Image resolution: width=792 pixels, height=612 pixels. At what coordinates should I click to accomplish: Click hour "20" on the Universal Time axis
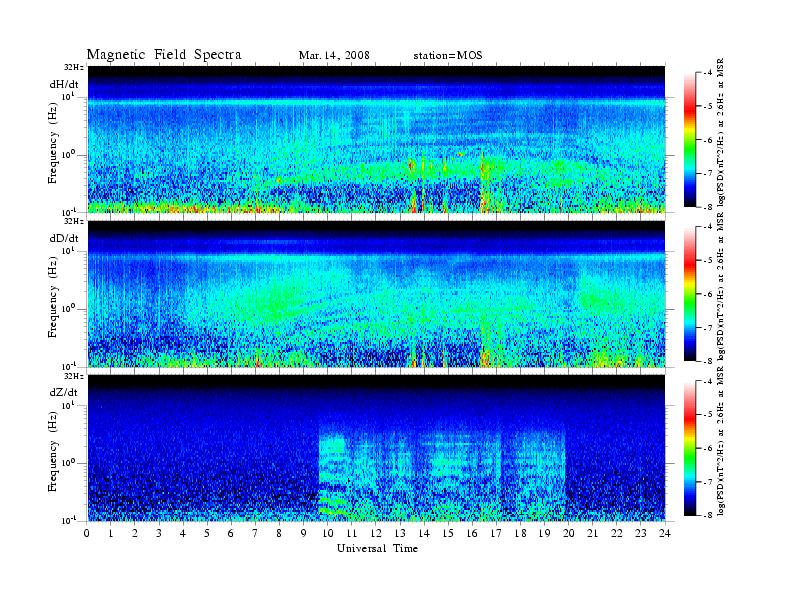[x=569, y=533]
